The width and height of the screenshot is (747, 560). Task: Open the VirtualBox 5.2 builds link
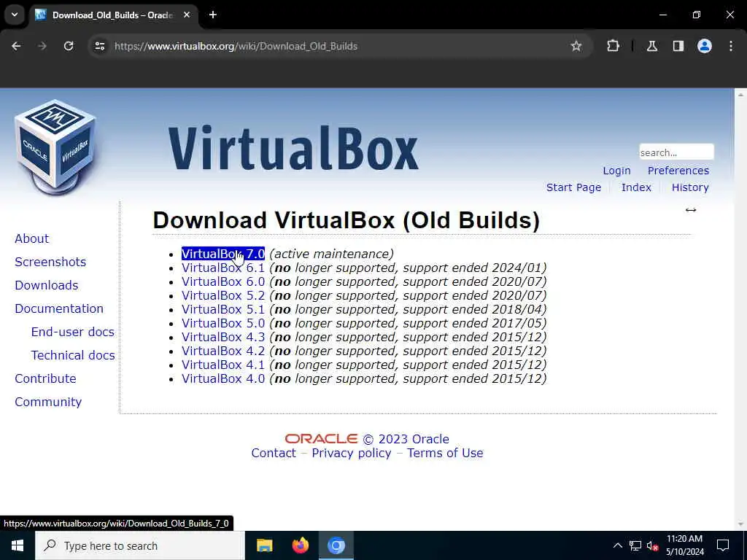223,295
